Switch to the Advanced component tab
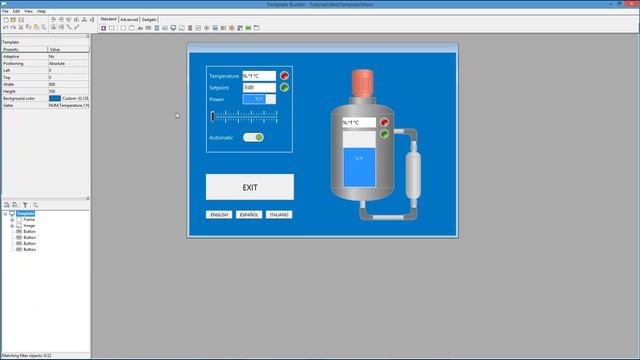This screenshot has width=640, height=360. 129,20
